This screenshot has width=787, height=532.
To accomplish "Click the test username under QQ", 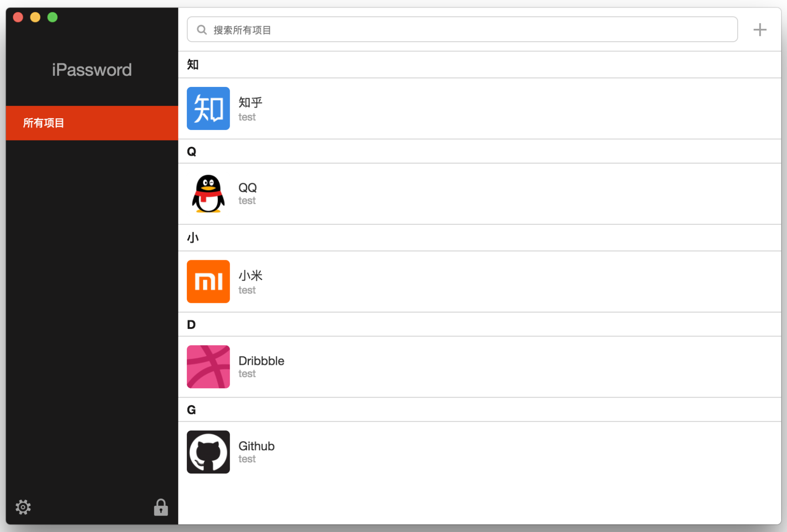I will [247, 201].
